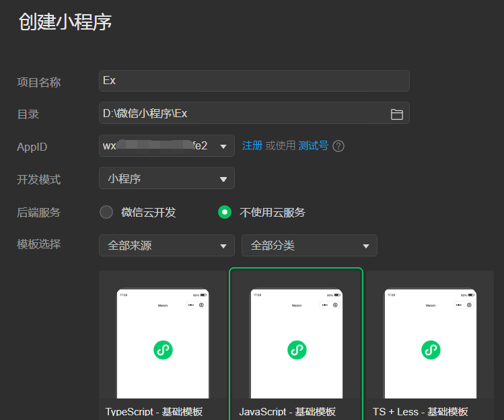Screen dimensions: 504x420
Task: Click the TypeScript - 基础模板 caption
Action: tap(154, 412)
